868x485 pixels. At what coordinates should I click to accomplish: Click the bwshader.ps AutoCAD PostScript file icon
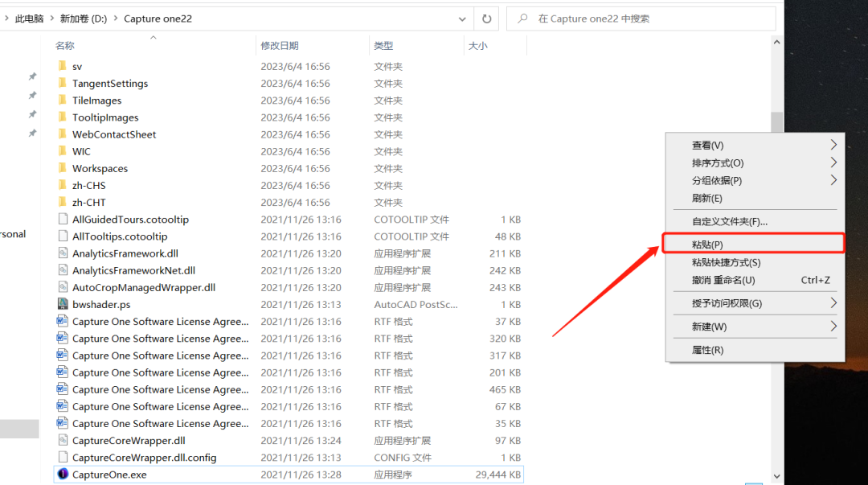[63, 304]
